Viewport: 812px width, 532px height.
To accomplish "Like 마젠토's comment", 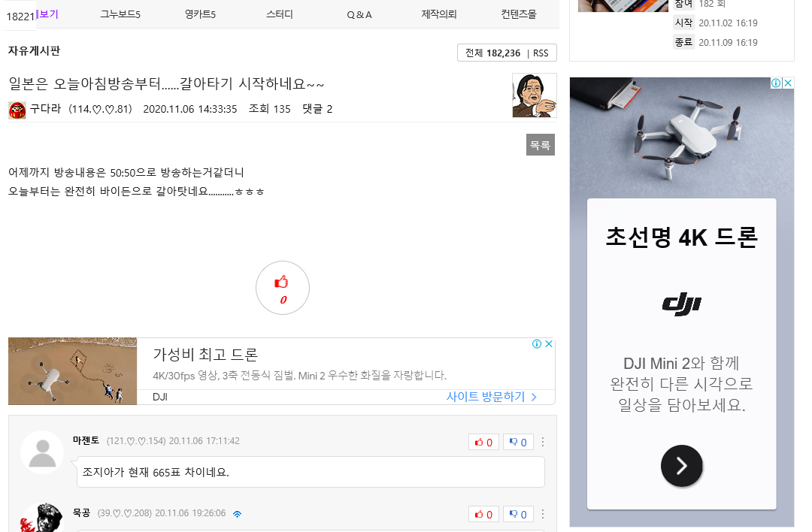I will 483,442.
